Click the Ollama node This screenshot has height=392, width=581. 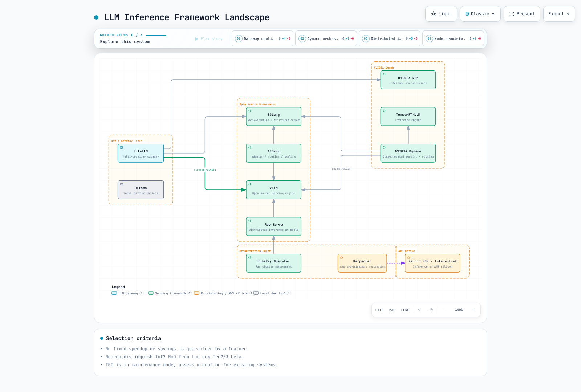pos(141,190)
